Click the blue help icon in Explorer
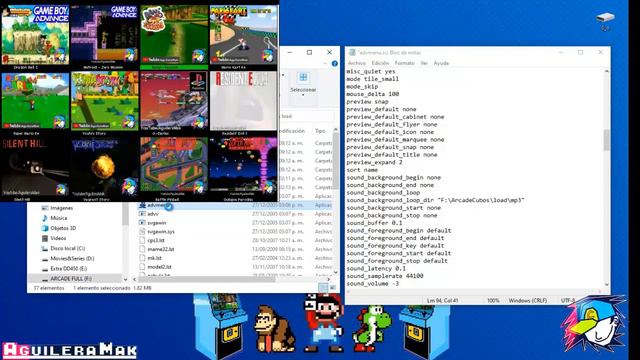 pos(335,64)
